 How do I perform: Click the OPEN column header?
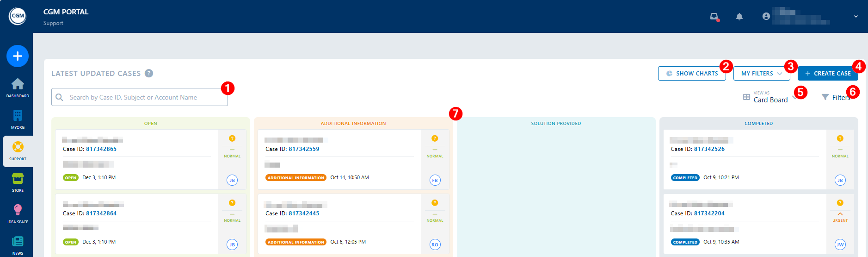151,124
